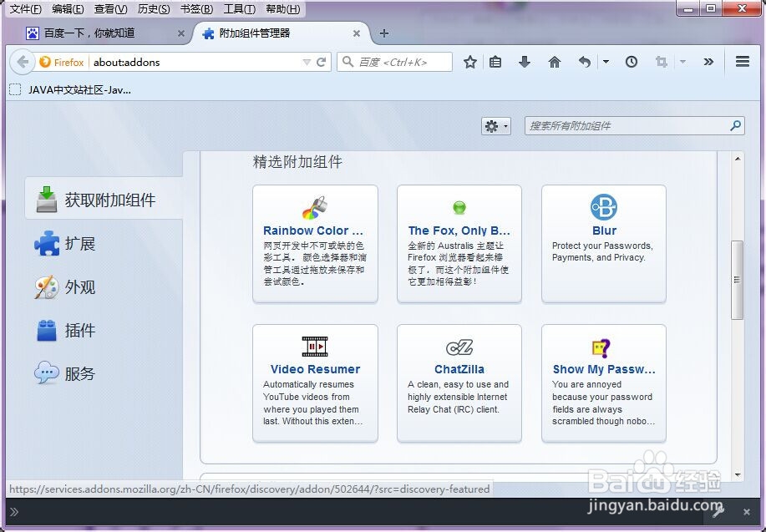Go to the home page icon

click(x=554, y=62)
